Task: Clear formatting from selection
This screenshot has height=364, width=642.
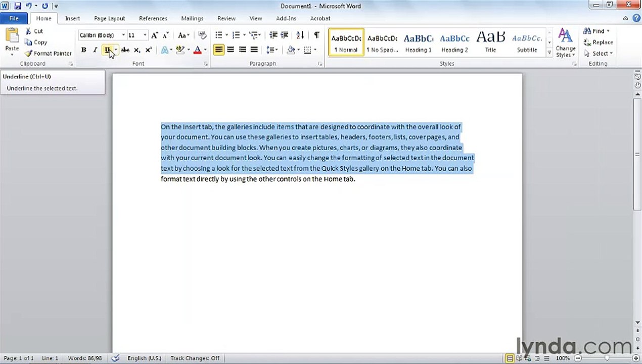Action: pos(202,35)
